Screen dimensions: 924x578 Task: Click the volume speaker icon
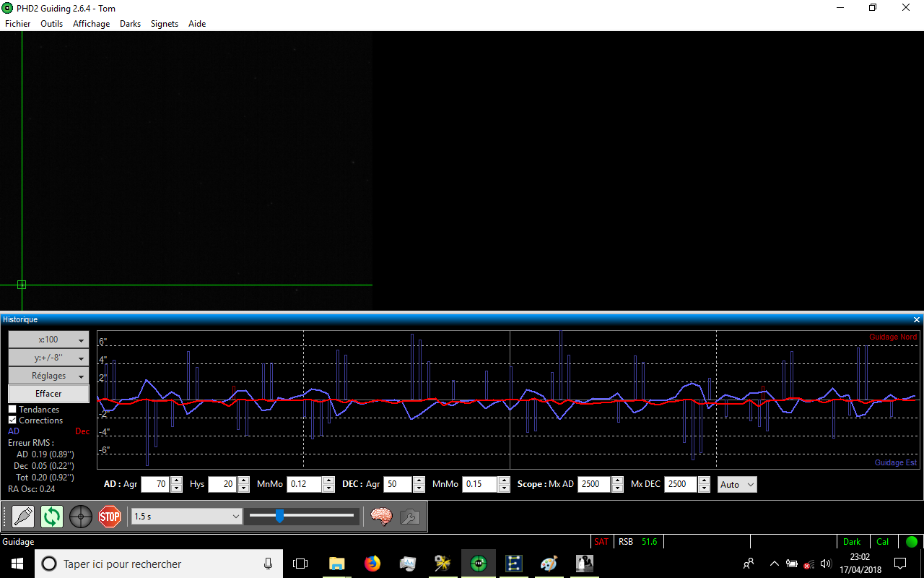point(826,564)
